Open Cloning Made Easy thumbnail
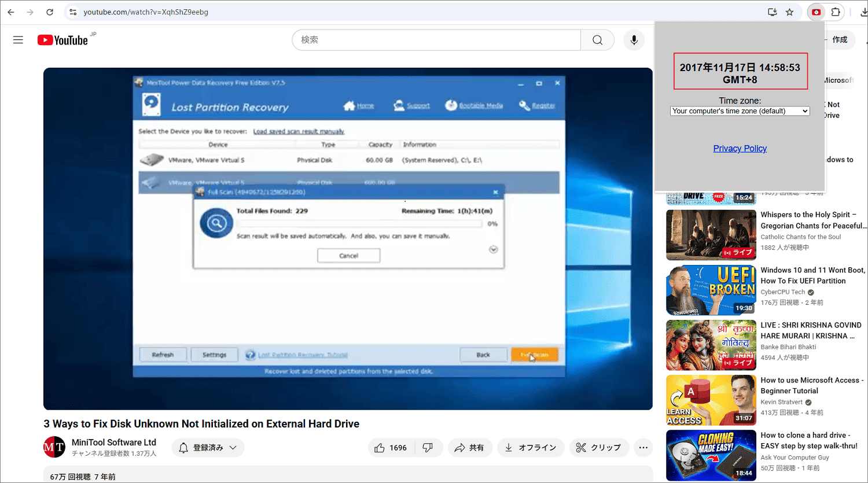This screenshot has width=868, height=483. click(x=711, y=455)
